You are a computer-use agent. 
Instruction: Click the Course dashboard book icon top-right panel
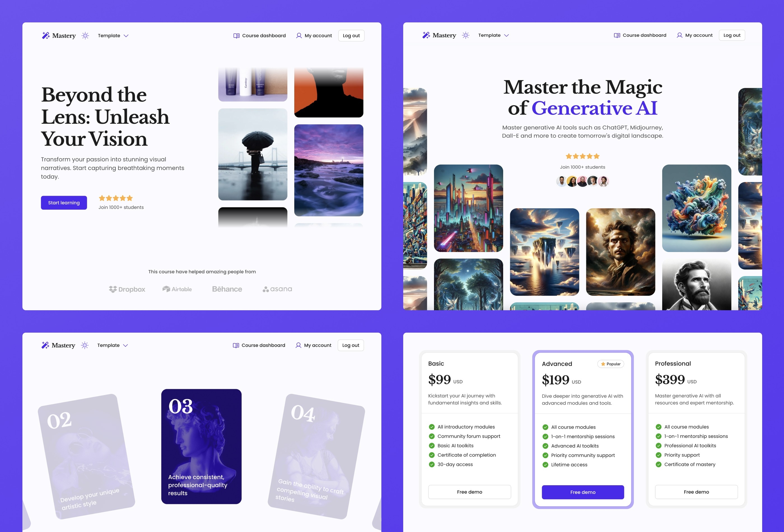616,35
